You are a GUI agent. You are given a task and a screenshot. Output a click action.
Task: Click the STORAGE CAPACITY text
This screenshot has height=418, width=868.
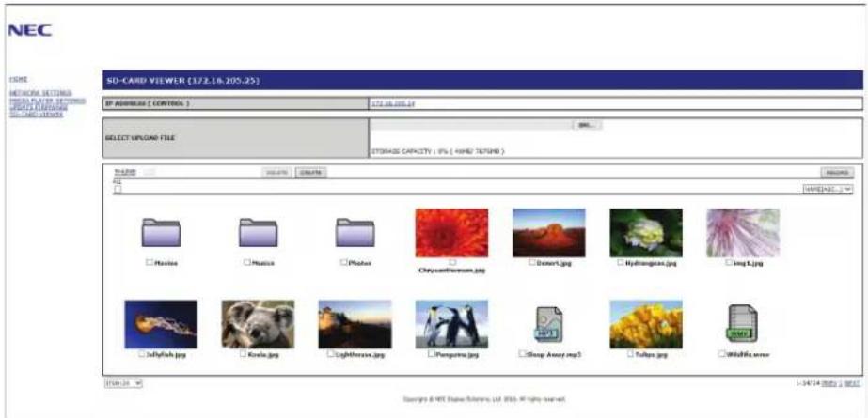click(x=438, y=151)
